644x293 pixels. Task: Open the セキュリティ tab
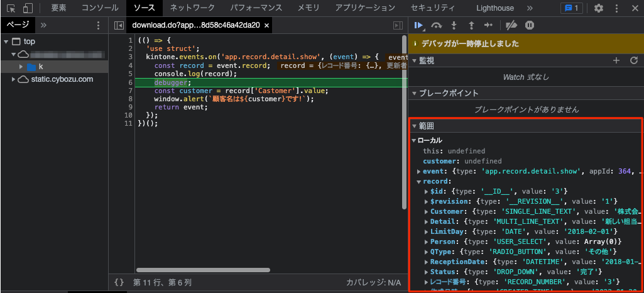(433, 8)
